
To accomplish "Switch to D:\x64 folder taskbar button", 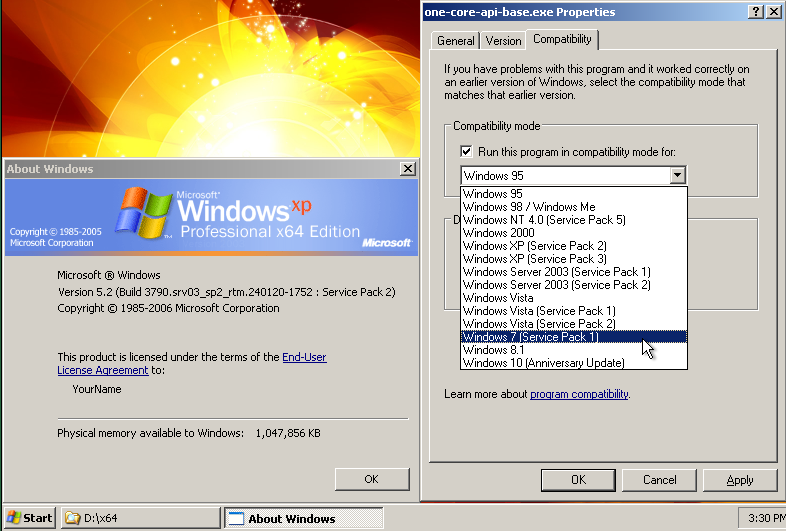I will click(x=140, y=518).
